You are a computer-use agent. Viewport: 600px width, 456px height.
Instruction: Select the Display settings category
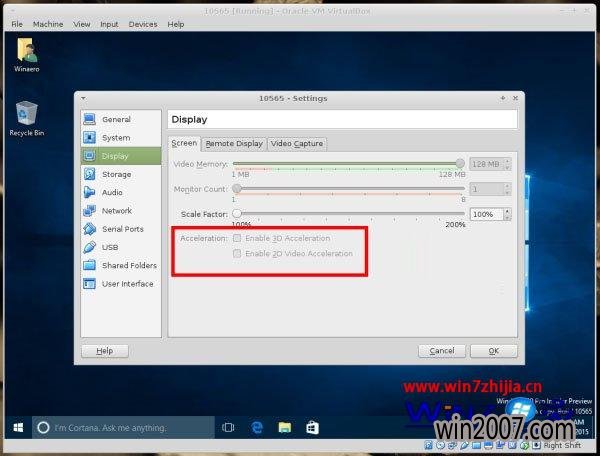121,156
